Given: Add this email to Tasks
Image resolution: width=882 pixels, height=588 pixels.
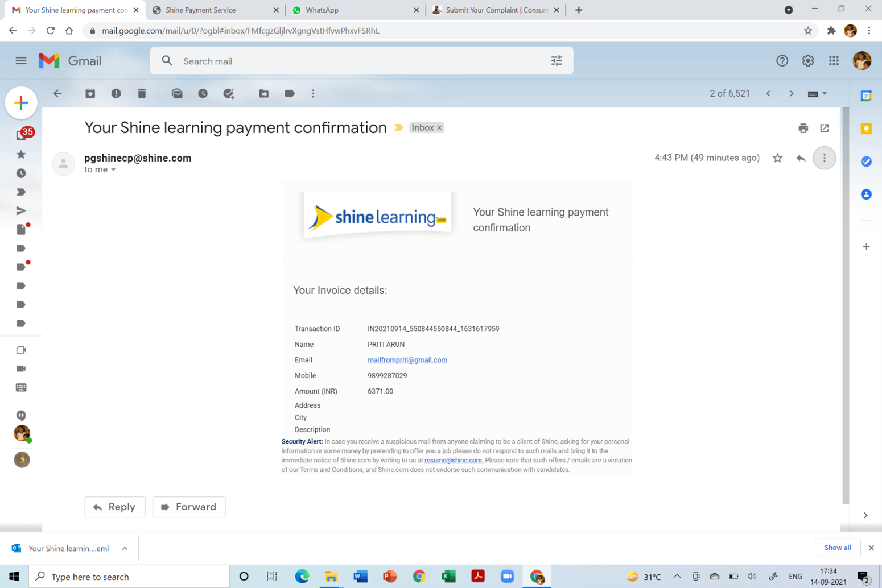Looking at the screenshot, I should pos(229,94).
